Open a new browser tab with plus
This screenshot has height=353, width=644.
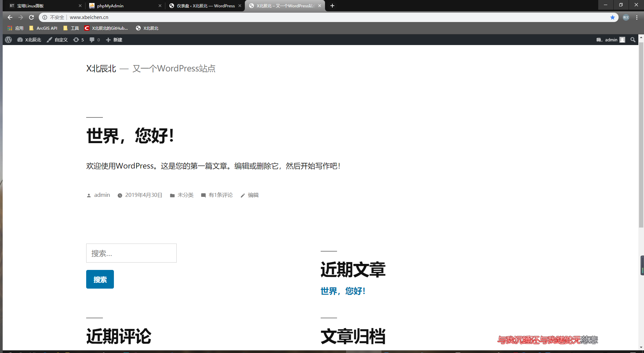point(332,6)
